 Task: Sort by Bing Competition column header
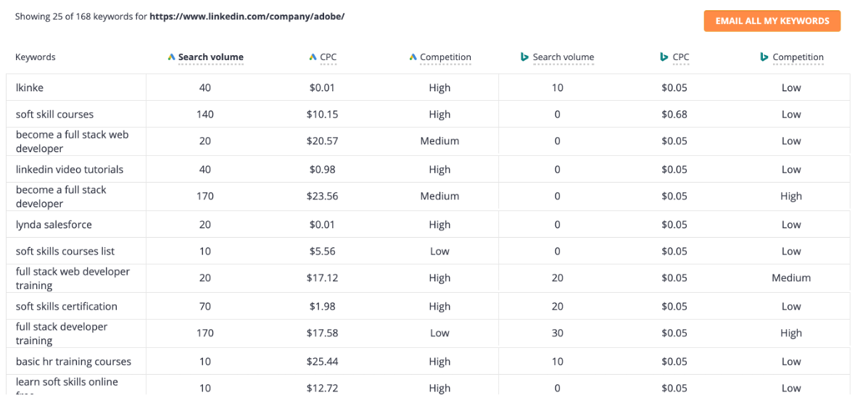(798, 57)
